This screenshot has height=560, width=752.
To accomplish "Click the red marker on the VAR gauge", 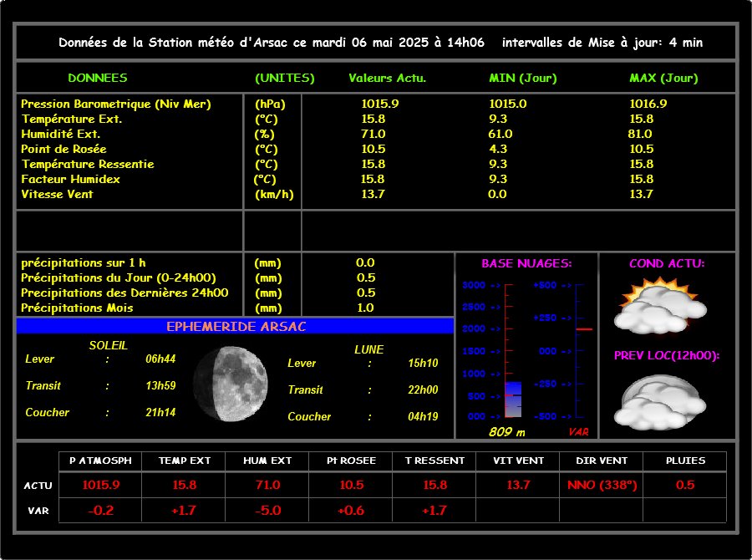I will click(584, 329).
